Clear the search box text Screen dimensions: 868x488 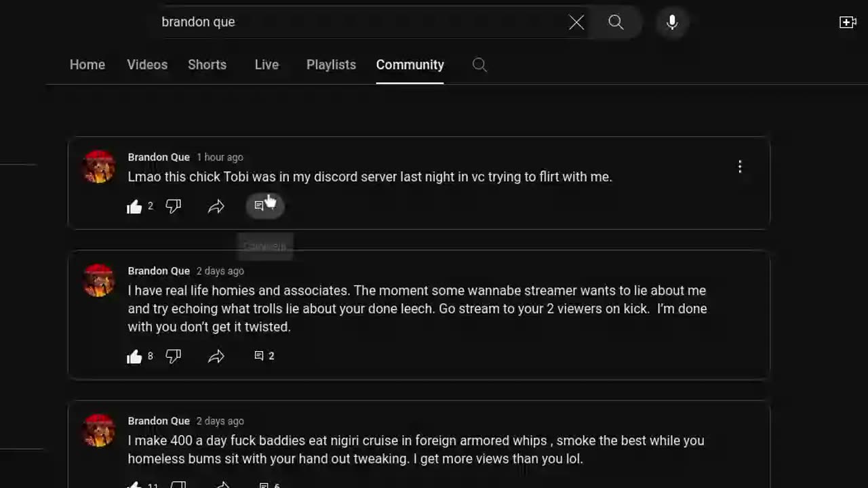pos(576,22)
